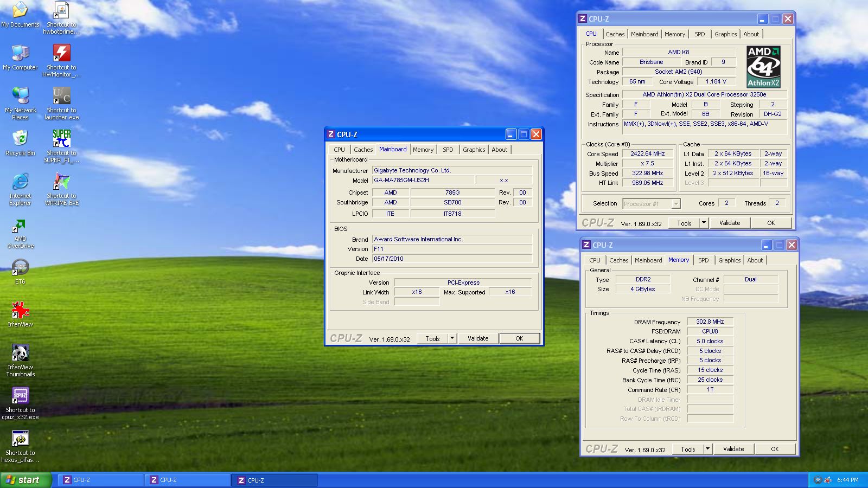Open IrfanView Thumbnails icon
The image size is (868, 488).
click(x=20, y=361)
